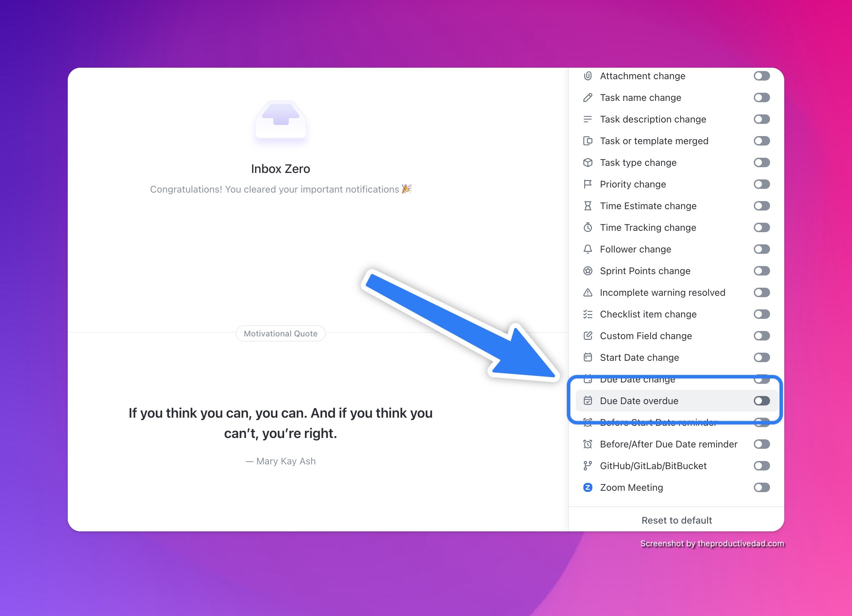The height and width of the screenshot is (616, 852).
Task: Toggle the Start Date change notification
Action: point(762,357)
